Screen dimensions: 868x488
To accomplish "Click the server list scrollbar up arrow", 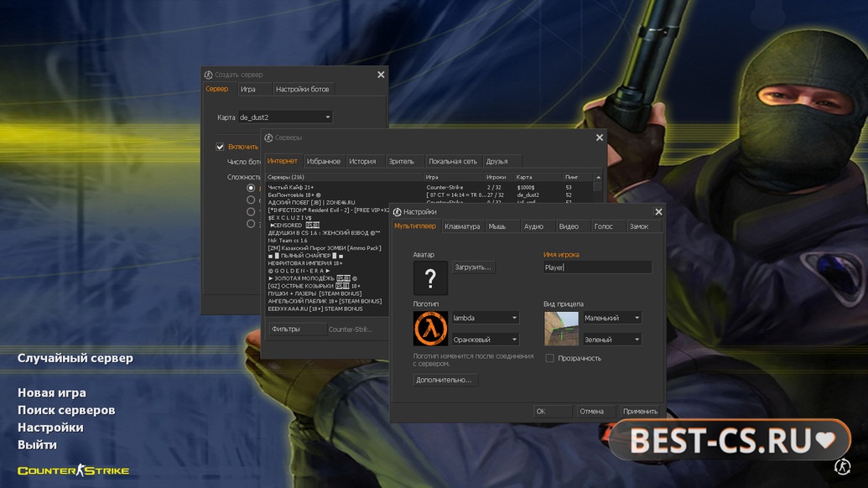I will point(598,177).
